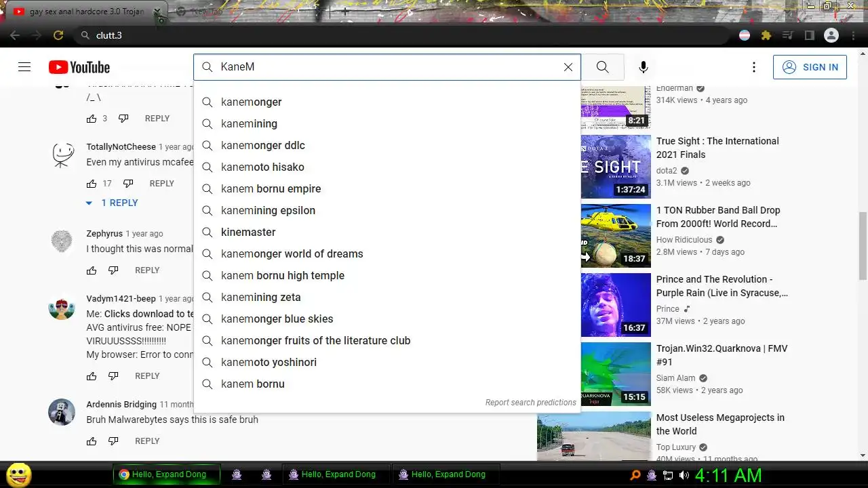Like Zephyrus's comment

[x=92, y=270]
